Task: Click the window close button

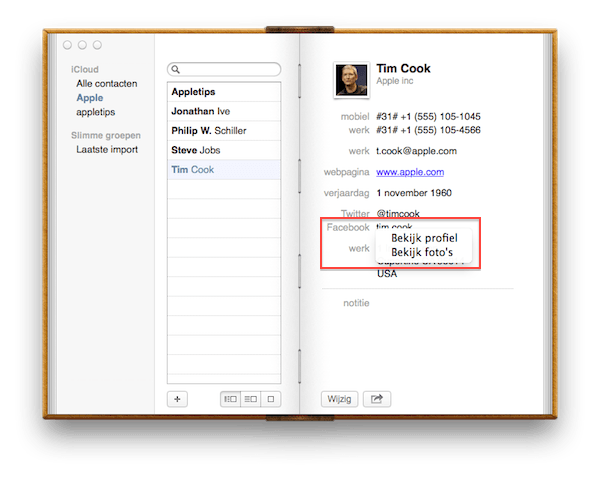Action: [x=67, y=45]
